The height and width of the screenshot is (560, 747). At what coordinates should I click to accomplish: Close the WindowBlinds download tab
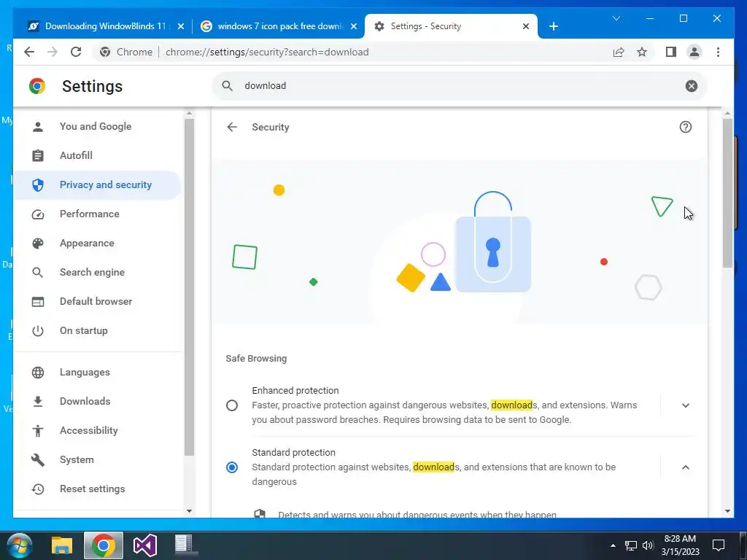(181, 27)
